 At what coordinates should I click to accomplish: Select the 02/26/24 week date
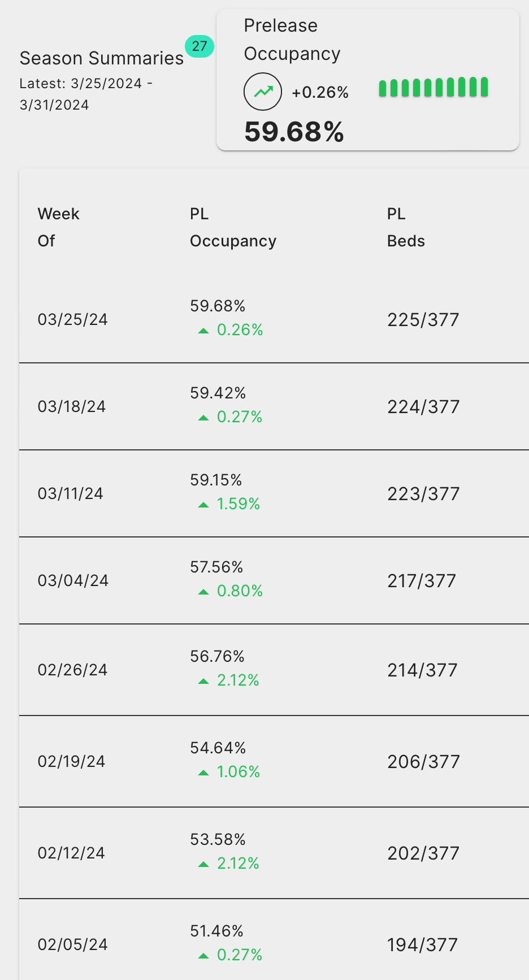(x=73, y=670)
